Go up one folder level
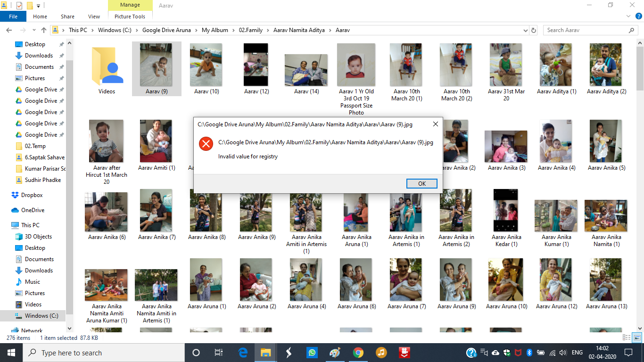This screenshot has width=644, height=362. click(44, 30)
